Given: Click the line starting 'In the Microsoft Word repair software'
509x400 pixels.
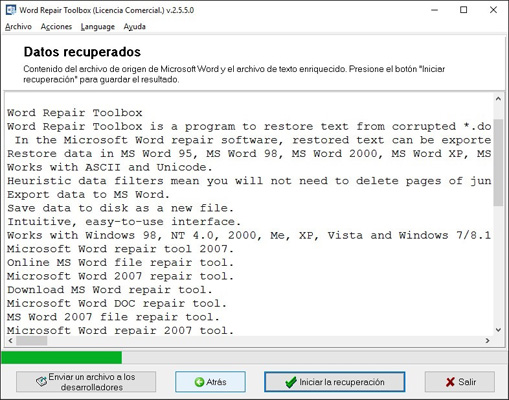Looking at the screenshot, I should [253, 140].
